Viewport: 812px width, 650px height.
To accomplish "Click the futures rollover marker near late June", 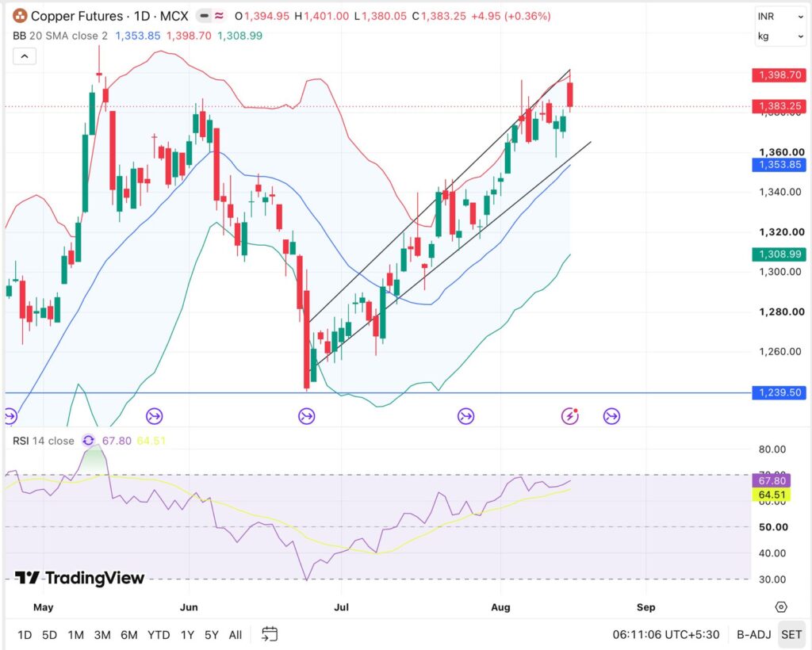I will pyautogui.click(x=307, y=415).
